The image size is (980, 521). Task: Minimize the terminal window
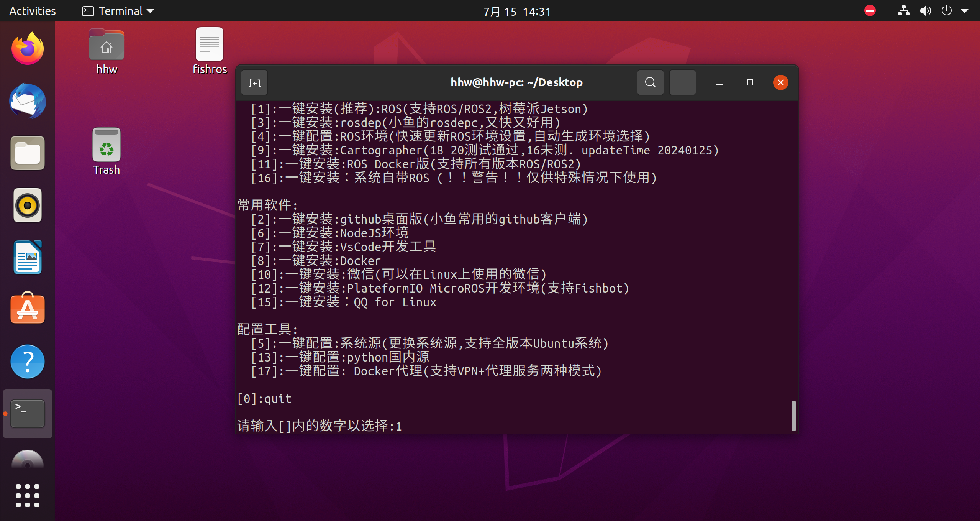coord(719,82)
